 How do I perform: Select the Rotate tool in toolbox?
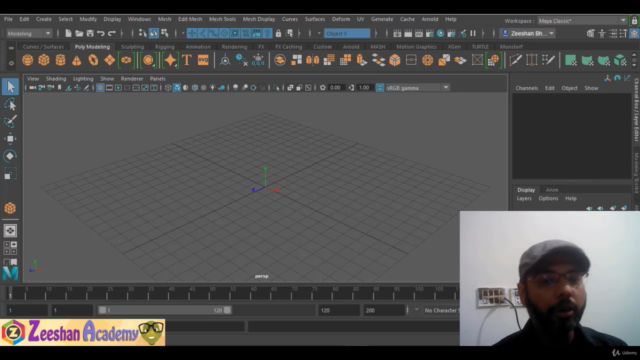tap(10, 156)
